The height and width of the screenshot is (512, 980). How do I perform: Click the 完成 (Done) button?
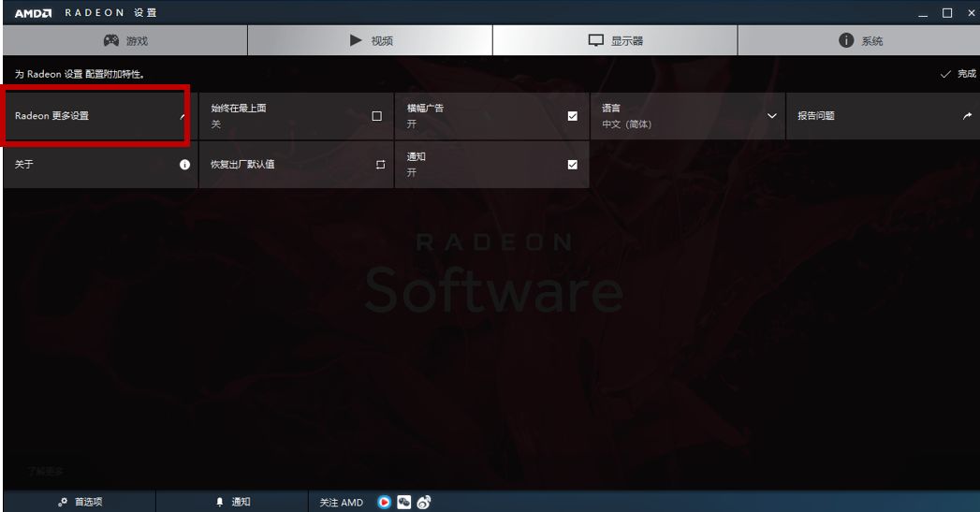coord(958,74)
